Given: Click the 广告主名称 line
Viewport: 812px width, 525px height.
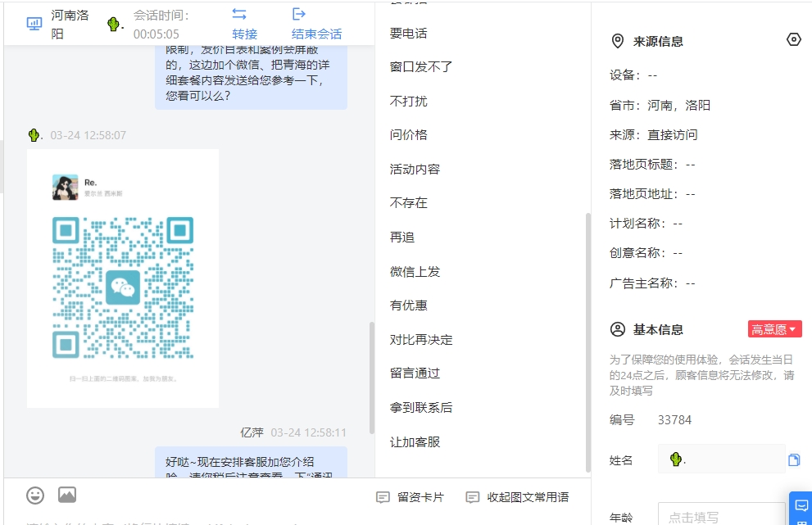Looking at the screenshot, I should (652, 283).
